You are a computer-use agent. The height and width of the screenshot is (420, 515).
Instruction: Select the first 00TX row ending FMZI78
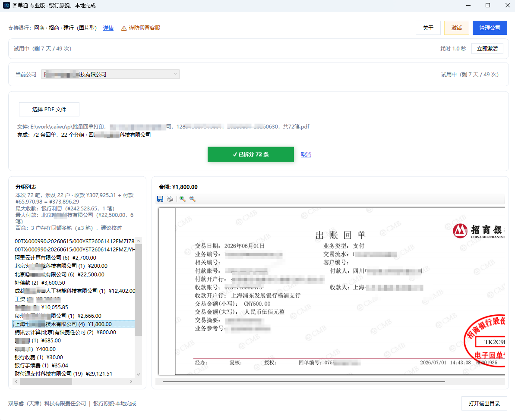tap(74, 241)
